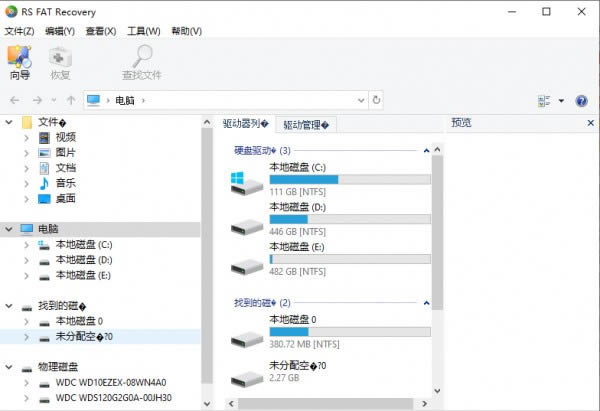Collapse the 电脑 tree node
Viewport: 600px width, 411px height.
(9, 229)
